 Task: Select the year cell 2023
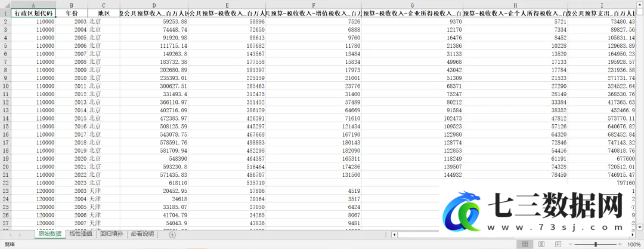tap(72, 182)
